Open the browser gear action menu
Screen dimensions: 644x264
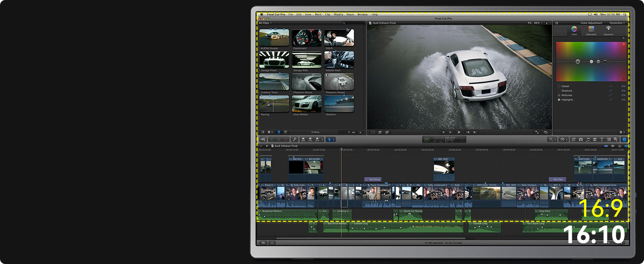270,132
